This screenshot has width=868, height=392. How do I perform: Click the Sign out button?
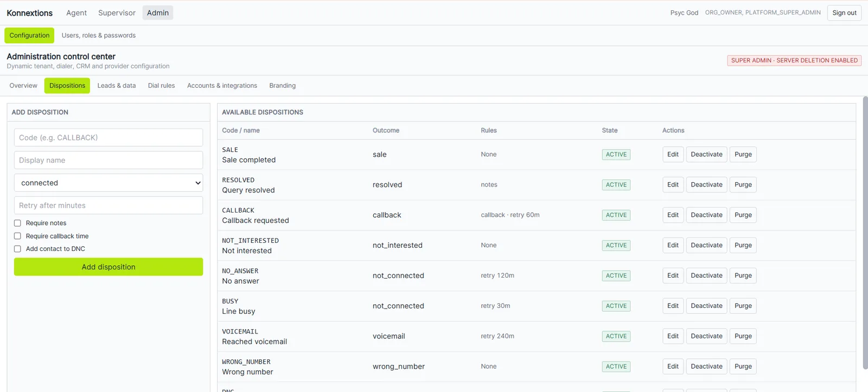point(844,13)
